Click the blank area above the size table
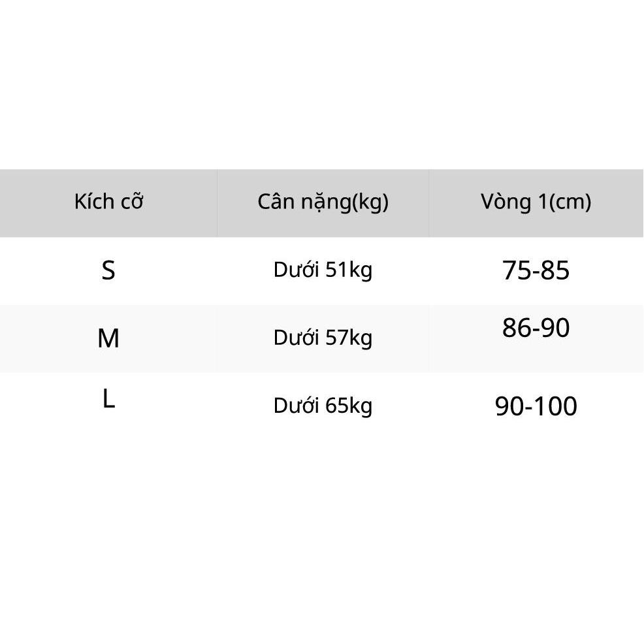 click(322, 85)
